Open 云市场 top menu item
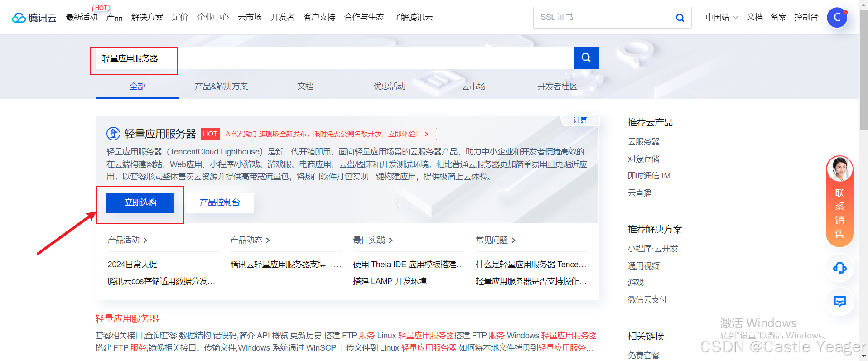The image size is (868, 361). click(x=250, y=17)
